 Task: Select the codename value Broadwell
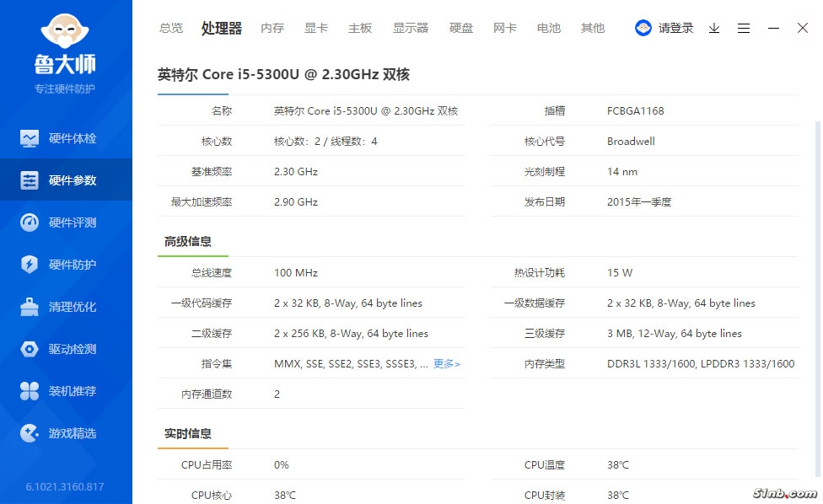pyautogui.click(x=631, y=141)
